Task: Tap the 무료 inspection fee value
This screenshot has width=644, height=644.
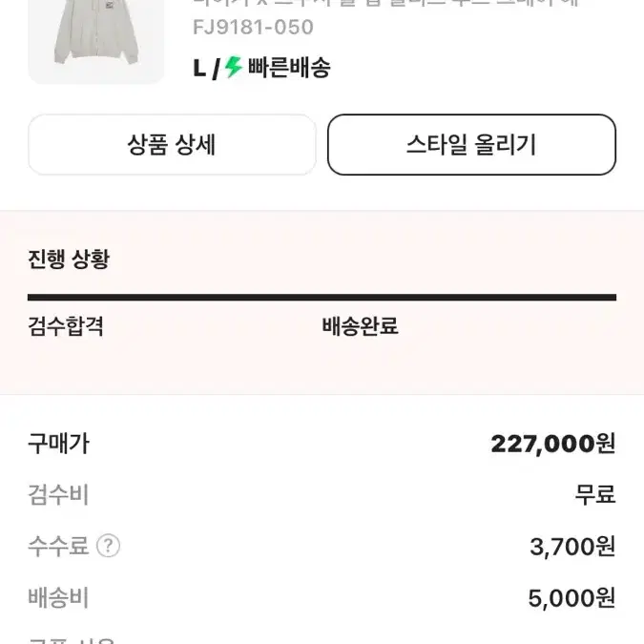Action: (x=595, y=494)
